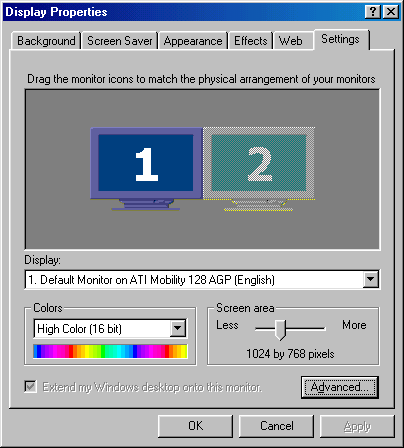Switch to the Appearance tab
This screenshot has height=448, width=404.
click(193, 41)
